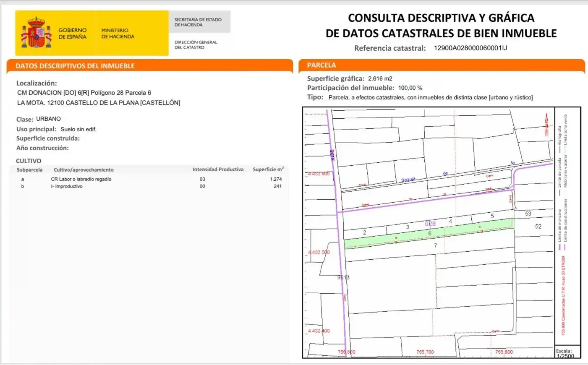Select the 'Suelo sin edif.' value
The image size is (588, 365).
coord(78,129)
